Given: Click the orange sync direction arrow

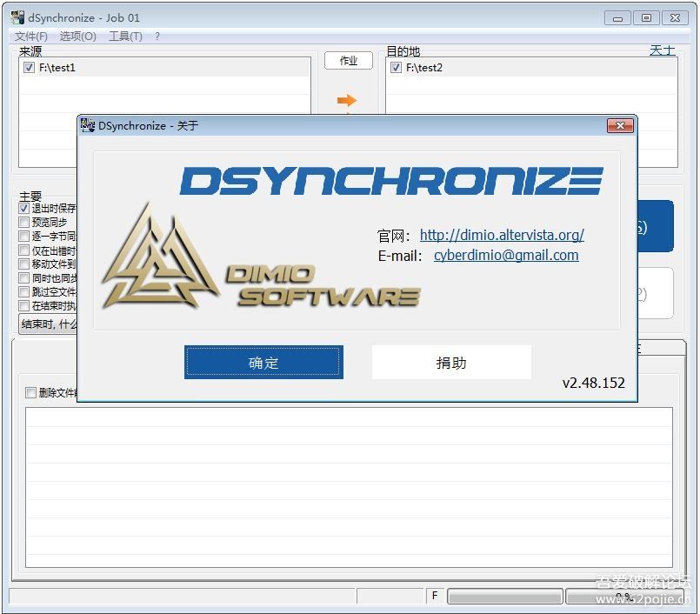Looking at the screenshot, I should click(347, 100).
